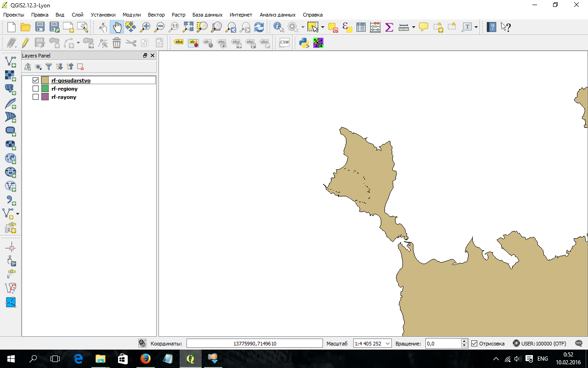This screenshot has width=588, height=368.
Task: Expand the Масштаб scale dropdown
Action: [388, 344]
